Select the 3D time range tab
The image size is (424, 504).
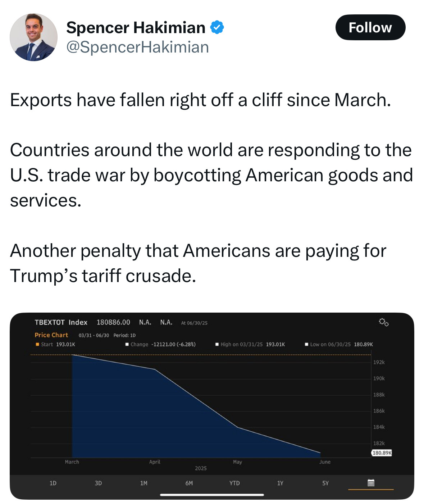pos(98,483)
